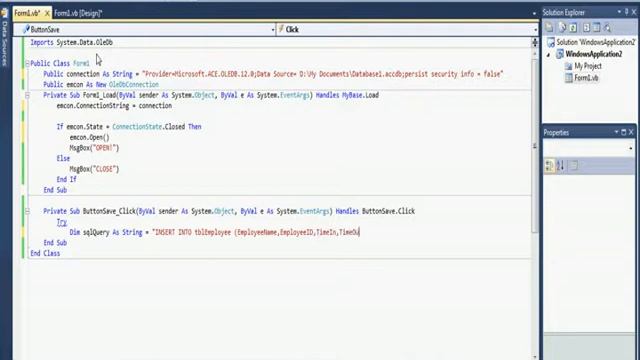The height and width of the screenshot is (360, 640).
Task: Click the icon above Data Sources
Action: pos(5,13)
